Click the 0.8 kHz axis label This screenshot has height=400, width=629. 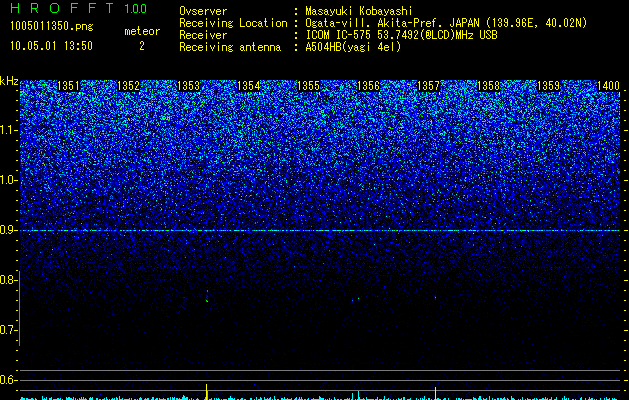[x=7, y=280]
